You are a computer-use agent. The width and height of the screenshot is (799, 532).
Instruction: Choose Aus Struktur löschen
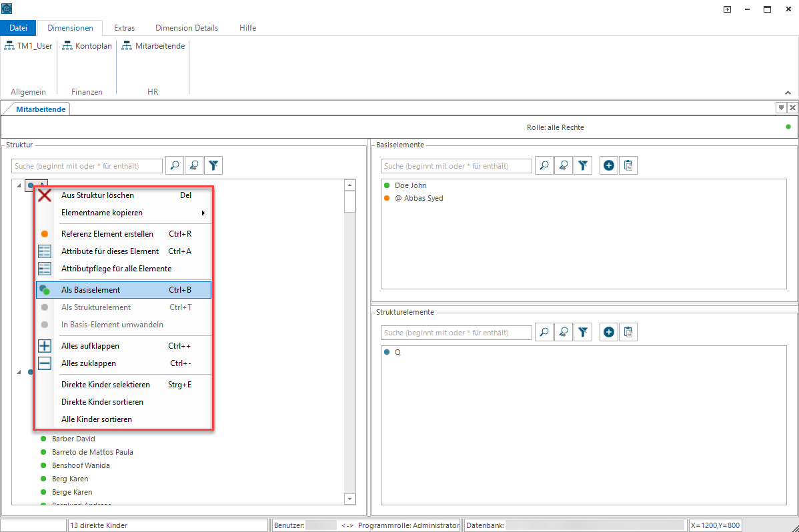tap(124, 195)
